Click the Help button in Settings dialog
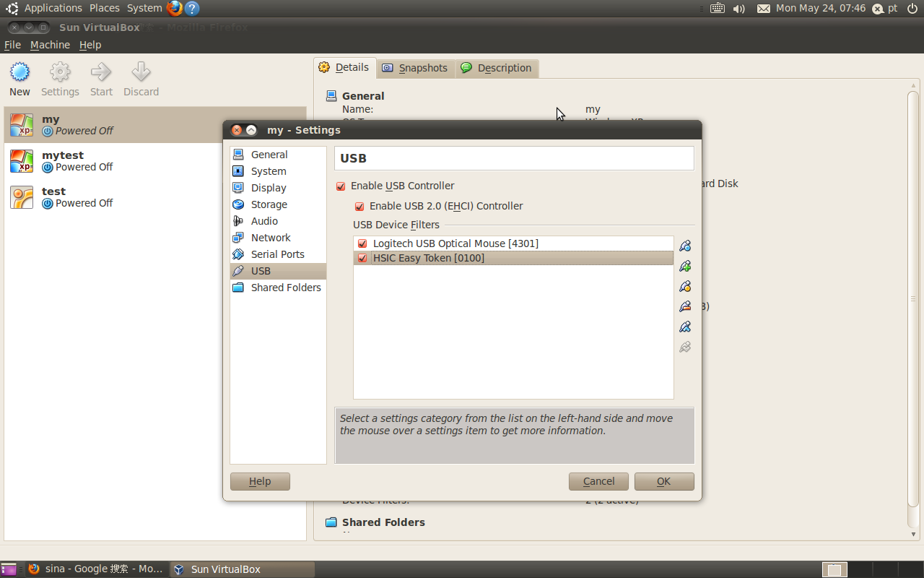This screenshot has height=578, width=924. click(x=260, y=481)
